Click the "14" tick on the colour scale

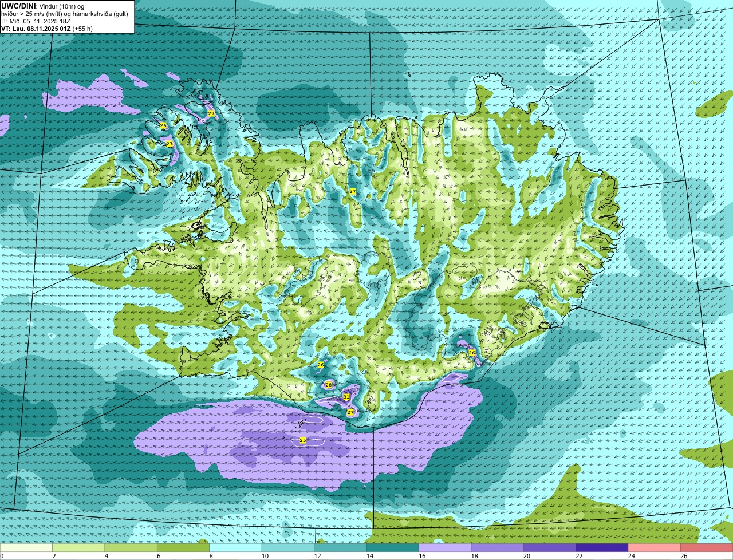tap(369, 556)
